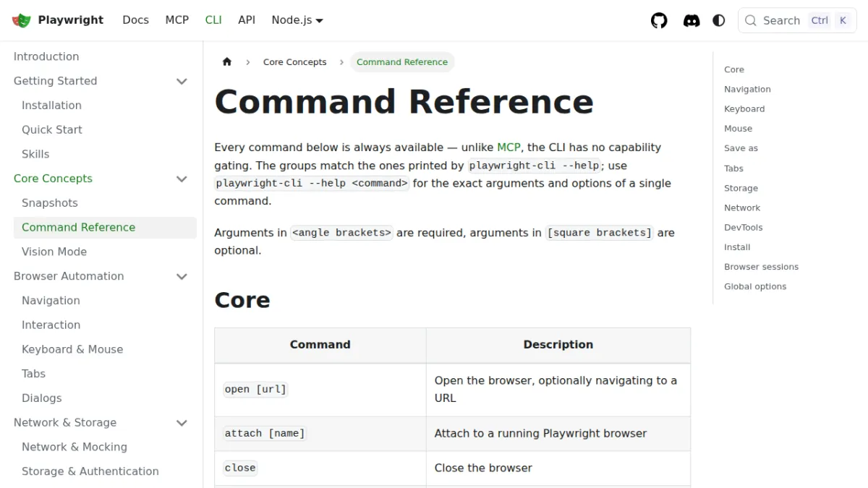Screen dimensions: 868x488
Task: Click the search magnifier icon
Action: click(x=751, y=20)
